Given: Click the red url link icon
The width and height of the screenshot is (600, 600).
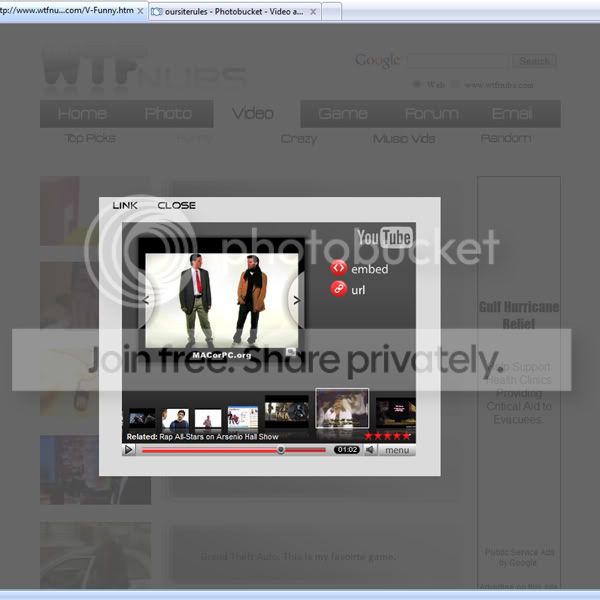Looking at the screenshot, I should click(x=339, y=289).
